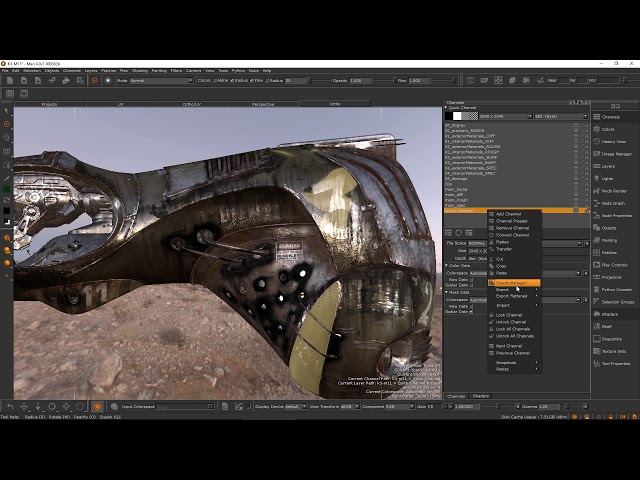
Task: Click the white color swatch in Quick Channel
Action: click(457, 116)
